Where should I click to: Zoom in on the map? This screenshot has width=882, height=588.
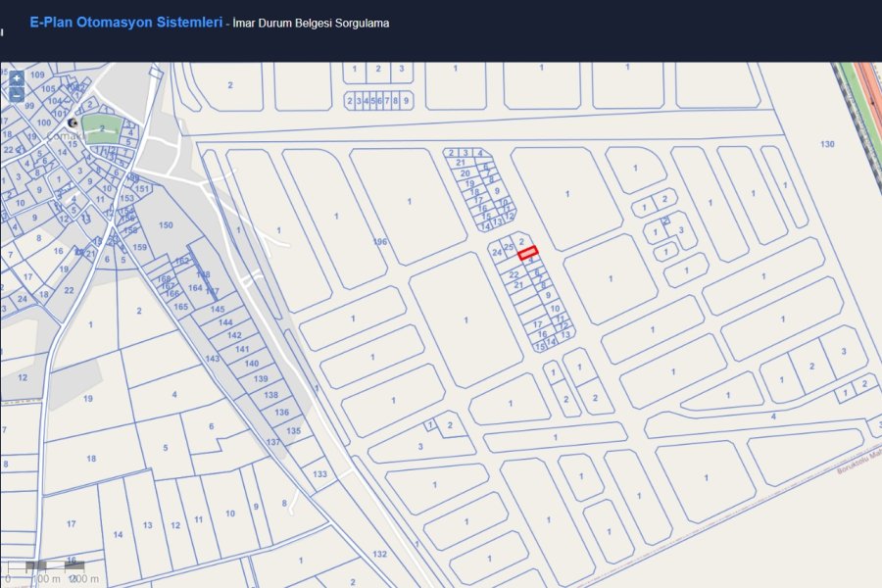17,77
